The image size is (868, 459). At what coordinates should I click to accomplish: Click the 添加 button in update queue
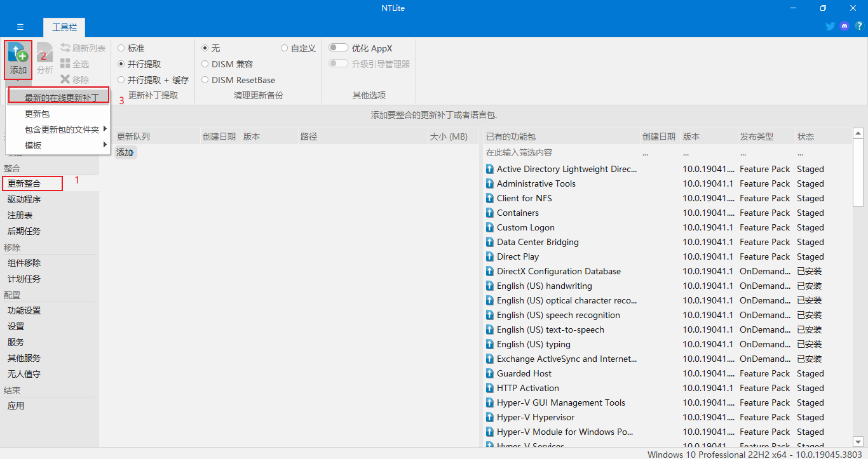pos(125,152)
